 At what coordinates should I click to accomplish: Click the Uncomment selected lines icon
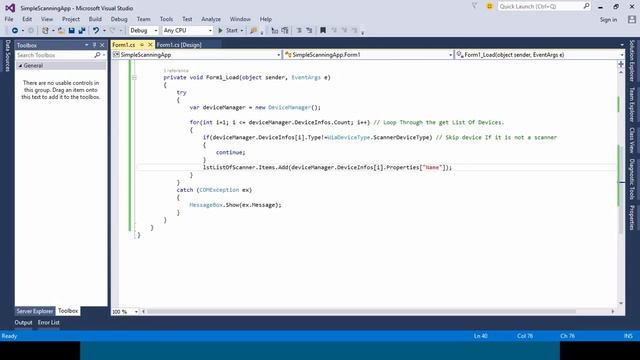pyautogui.click(x=285, y=31)
